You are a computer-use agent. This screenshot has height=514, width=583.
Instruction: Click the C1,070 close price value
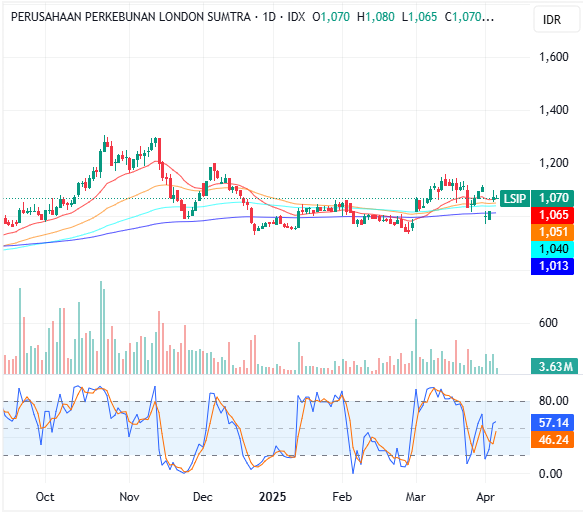(x=469, y=17)
